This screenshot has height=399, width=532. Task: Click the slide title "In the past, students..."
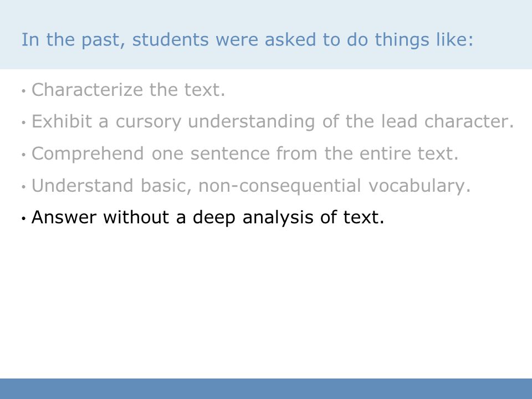tap(247, 40)
